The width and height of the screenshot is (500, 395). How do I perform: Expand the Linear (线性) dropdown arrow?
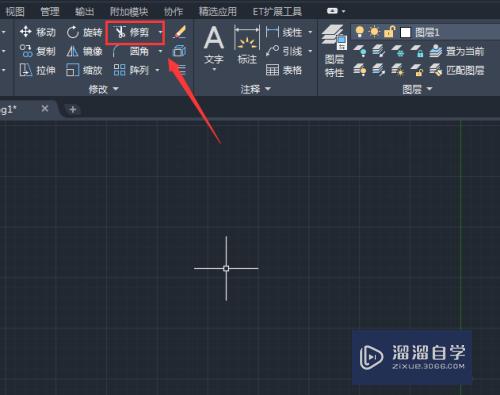310,32
